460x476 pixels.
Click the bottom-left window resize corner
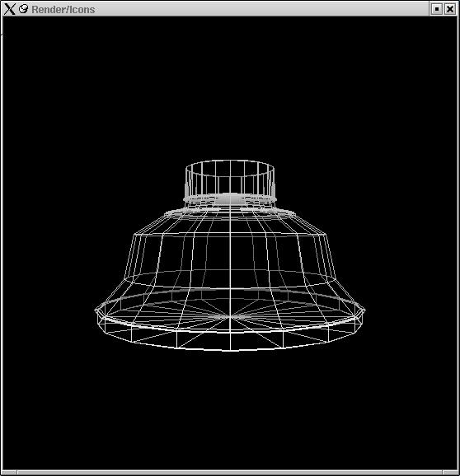pos(8,473)
